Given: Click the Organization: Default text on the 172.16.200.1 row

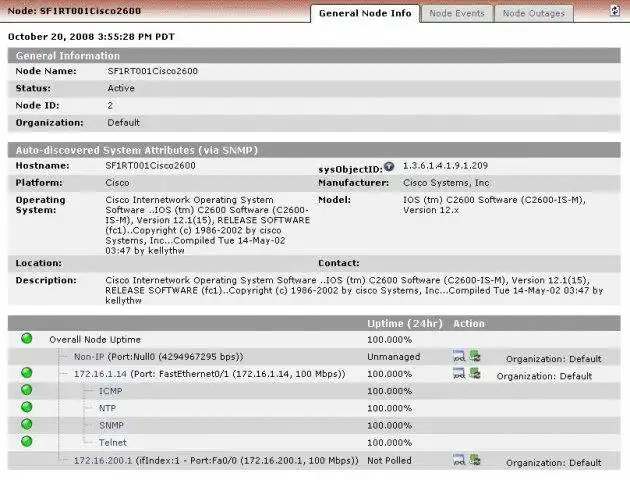Looking at the screenshot, I should (554, 463).
